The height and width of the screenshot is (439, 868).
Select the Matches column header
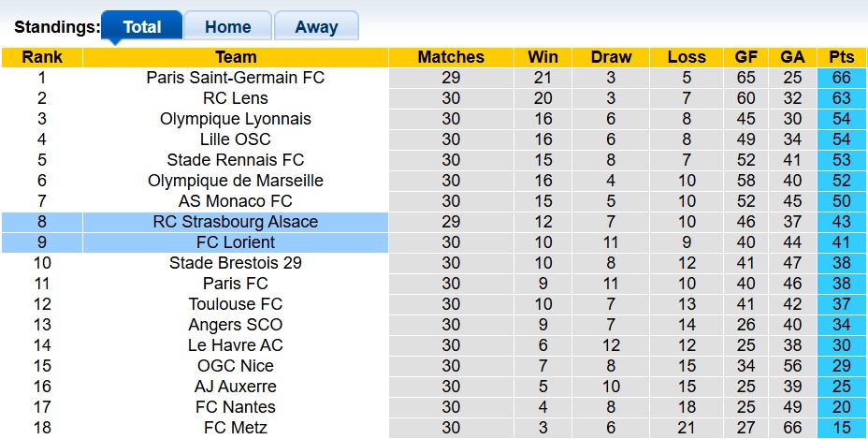[451, 57]
